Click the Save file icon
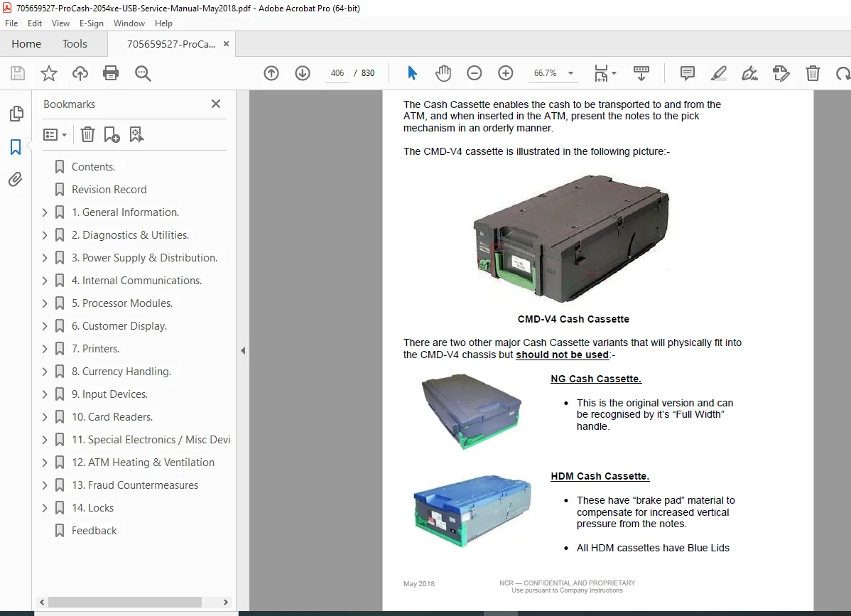 tap(18, 73)
